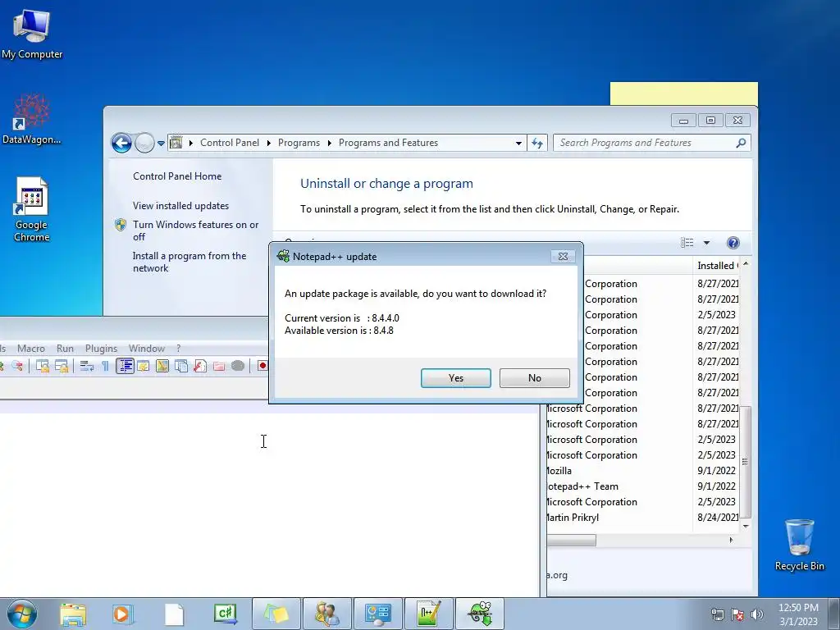Open the ? help menu in Notepad++
Screen dimensions: 840x630
(x=178, y=348)
